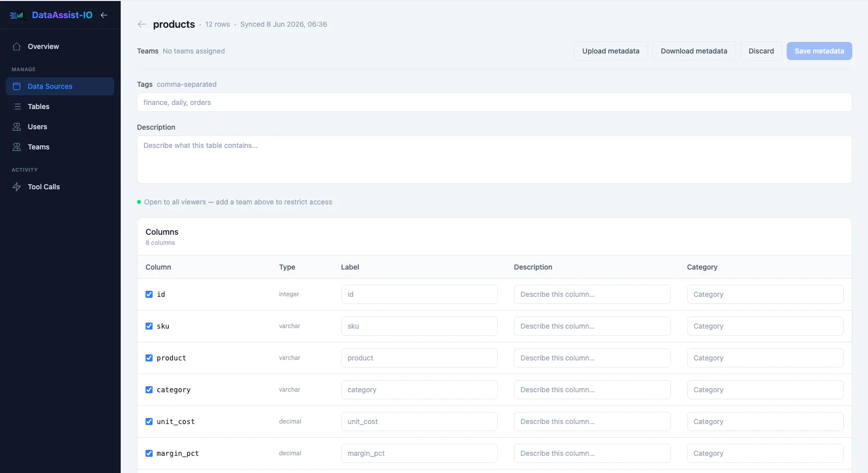
Task: Click the Data Sources database icon
Action: [x=17, y=86]
